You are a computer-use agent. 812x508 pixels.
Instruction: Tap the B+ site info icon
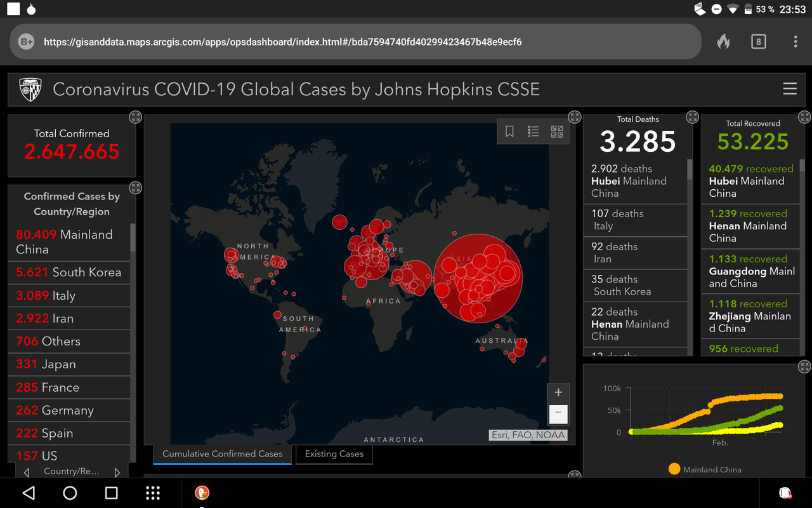tap(26, 42)
